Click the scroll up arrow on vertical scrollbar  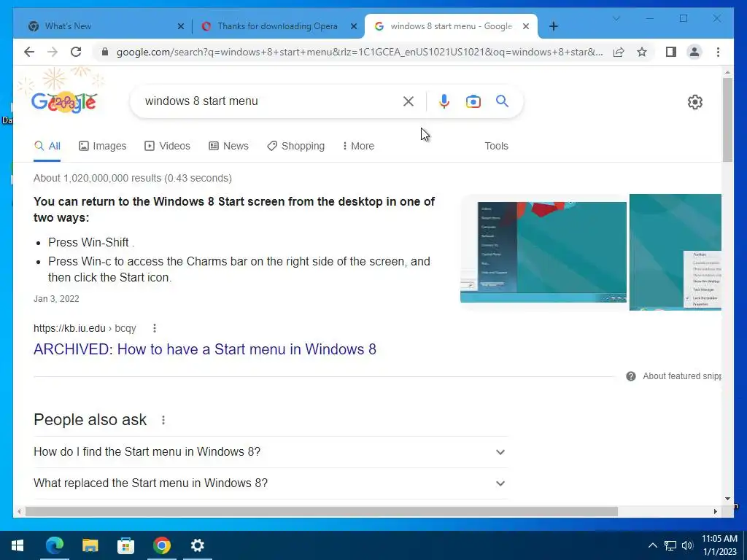727,72
